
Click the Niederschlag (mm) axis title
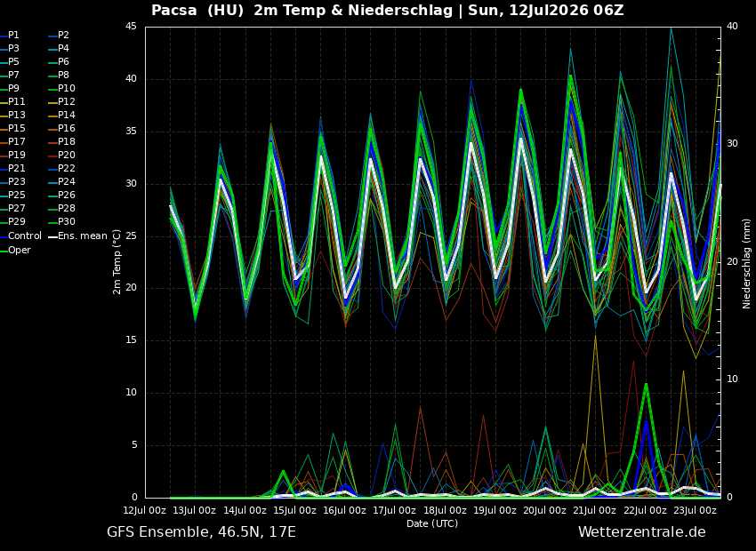(746, 262)
